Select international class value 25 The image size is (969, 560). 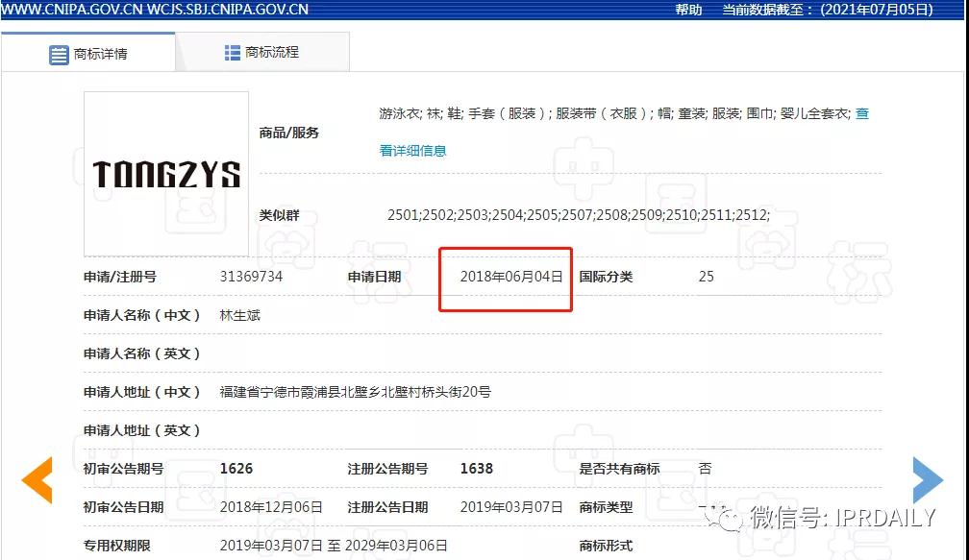click(707, 277)
